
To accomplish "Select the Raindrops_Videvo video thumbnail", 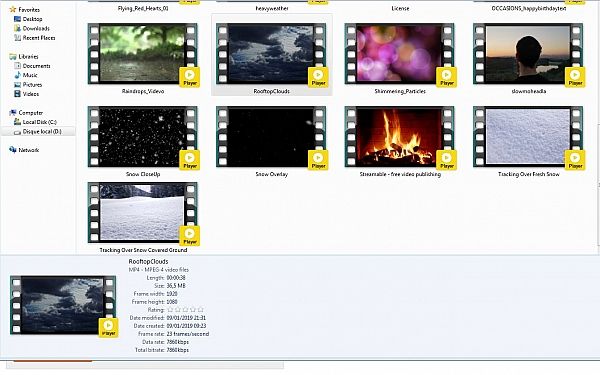I will (143, 54).
